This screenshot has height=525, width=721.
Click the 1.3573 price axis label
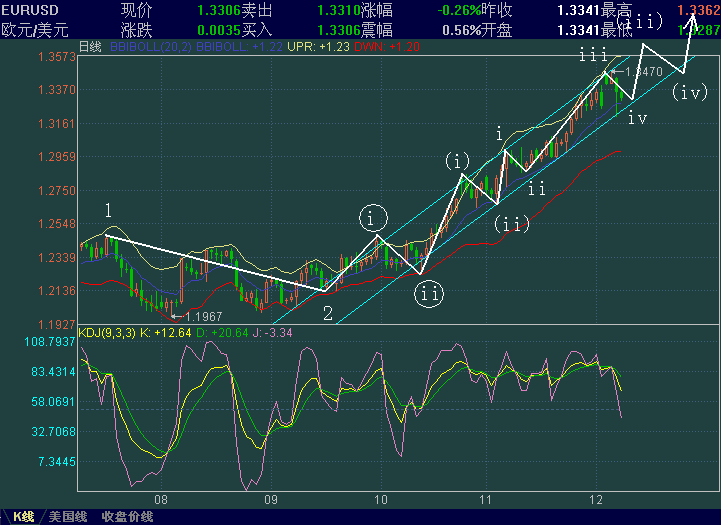click(57, 57)
